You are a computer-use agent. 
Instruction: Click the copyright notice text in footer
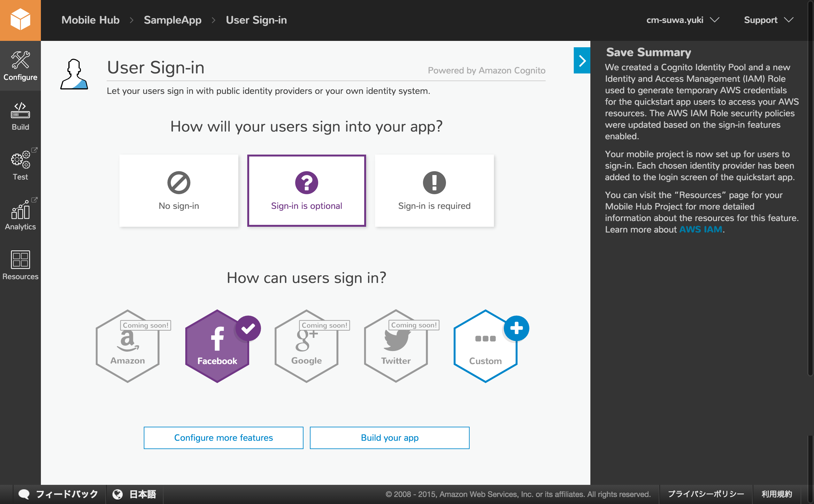518,494
